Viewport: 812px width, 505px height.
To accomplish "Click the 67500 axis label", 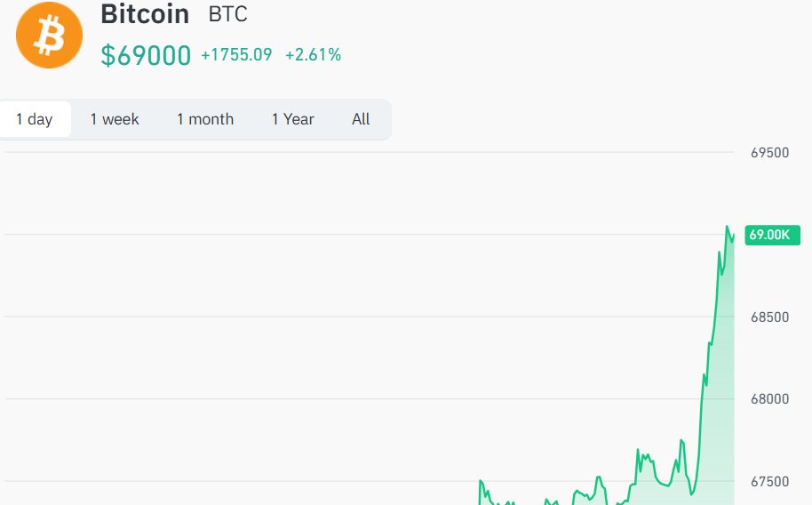I will click(x=769, y=482).
